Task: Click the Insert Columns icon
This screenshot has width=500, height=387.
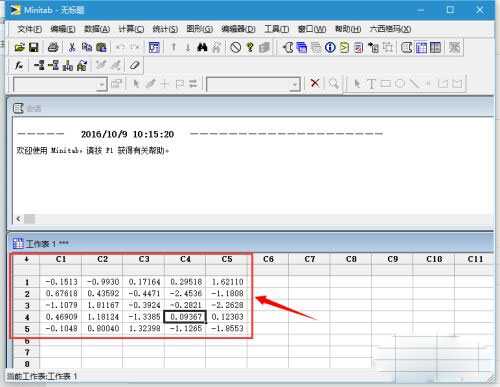Action: click(x=68, y=65)
